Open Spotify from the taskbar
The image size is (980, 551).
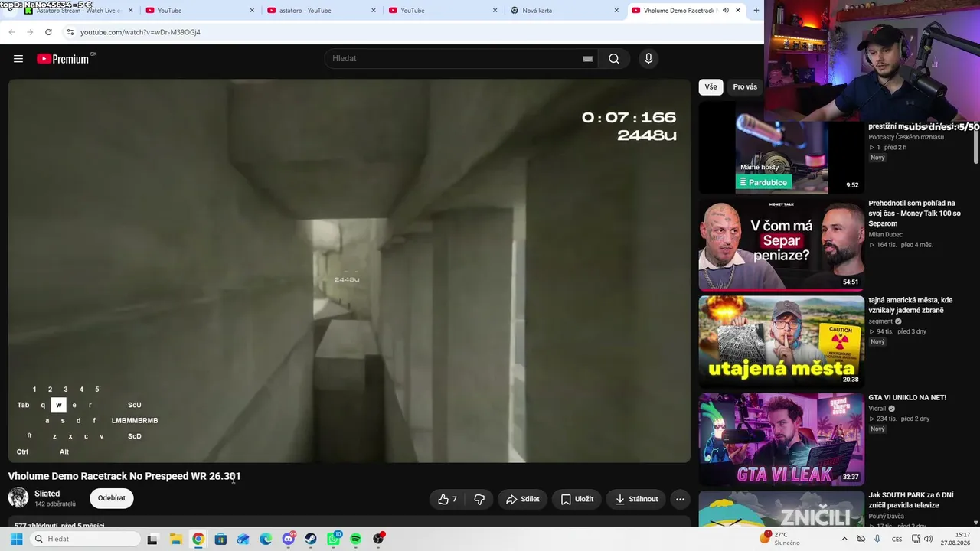pyautogui.click(x=356, y=539)
